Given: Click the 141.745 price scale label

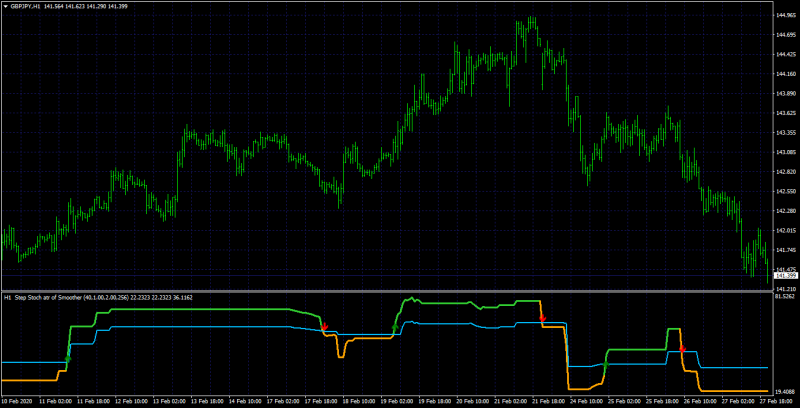Looking at the screenshot, I should tap(786, 250).
